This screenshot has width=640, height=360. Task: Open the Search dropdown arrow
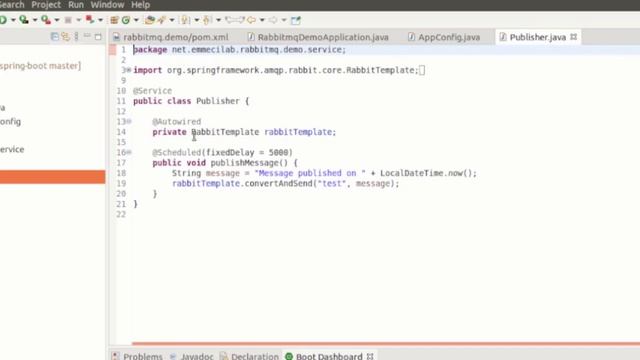(x=172, y=20)
